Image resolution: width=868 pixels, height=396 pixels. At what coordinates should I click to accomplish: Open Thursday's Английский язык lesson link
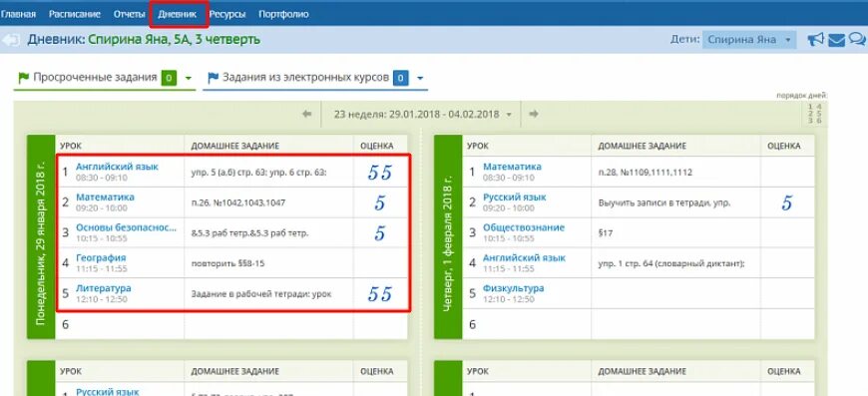[x=524, y=257]
